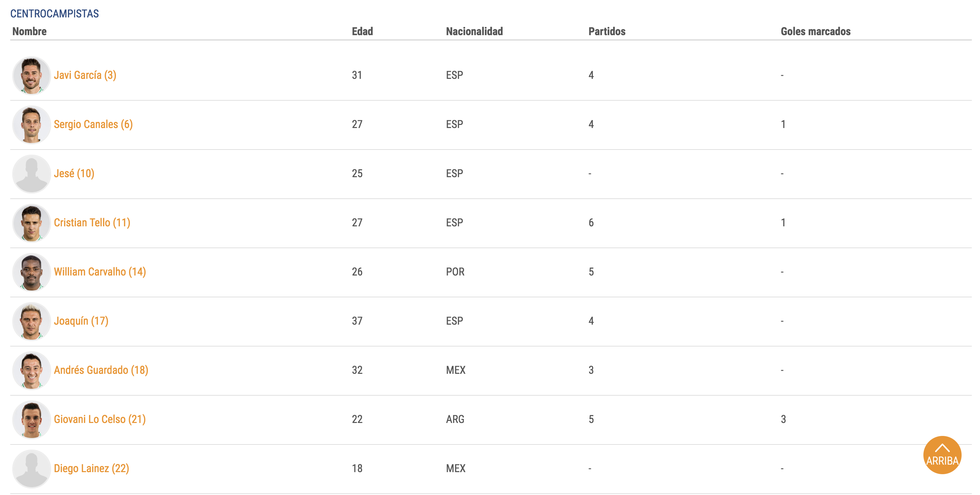Viewport: 980px width, 495px height.
Task: Open Javi García's player photo
Action: click(x=32, y=75)
